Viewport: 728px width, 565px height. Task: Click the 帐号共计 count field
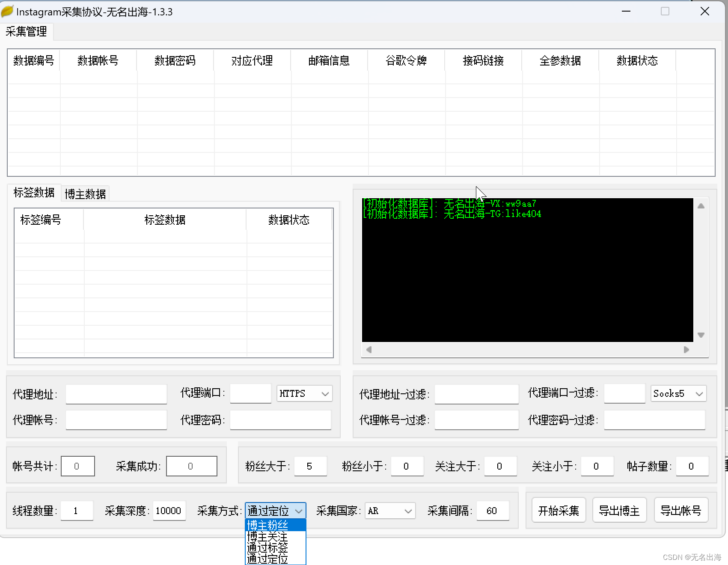click(x=78, y=466)
